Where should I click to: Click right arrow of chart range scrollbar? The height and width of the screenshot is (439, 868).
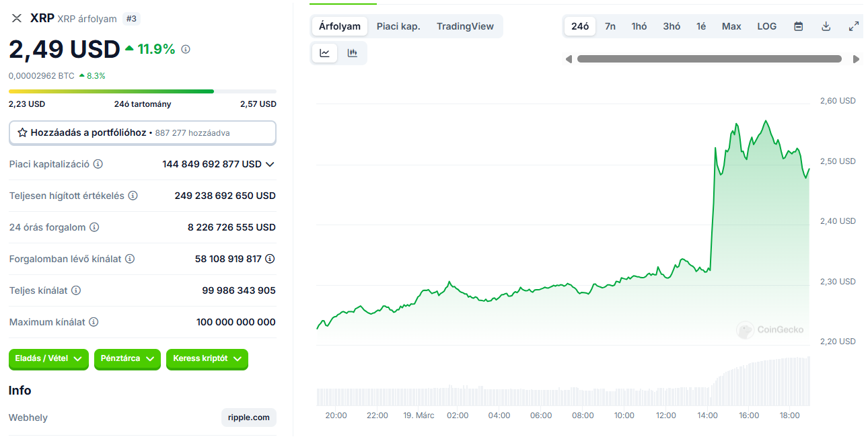pyautogui.click(x=856, y=59)
